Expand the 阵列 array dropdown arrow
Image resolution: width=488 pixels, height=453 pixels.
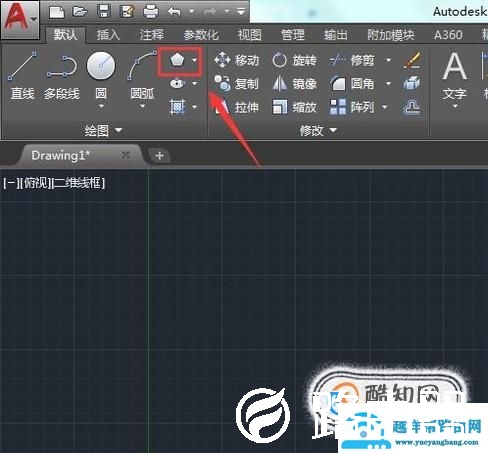coord(385,107)
